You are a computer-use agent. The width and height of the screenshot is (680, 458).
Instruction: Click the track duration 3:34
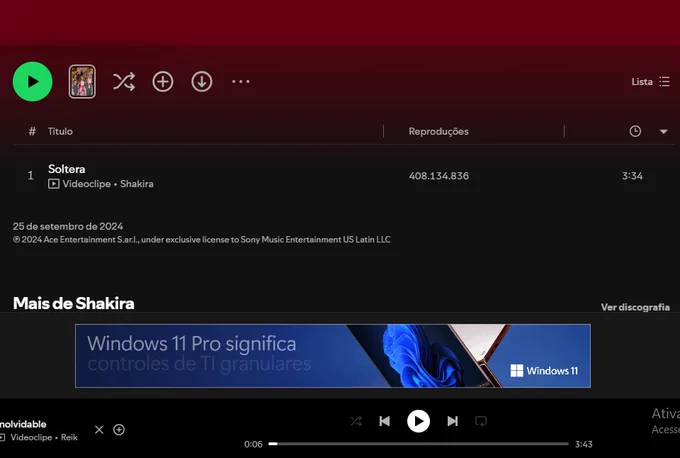pyautogui.click(x=632, y=176)
